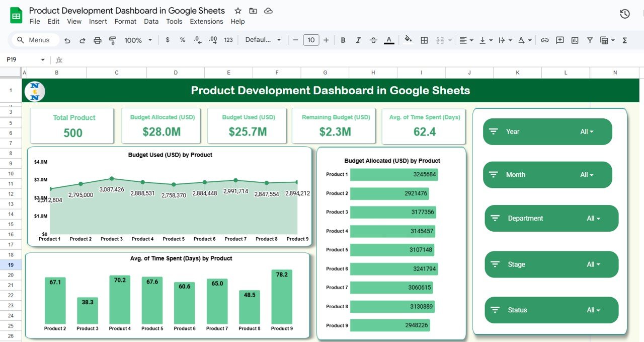Click the Functions sigma icon

[625, 40]
